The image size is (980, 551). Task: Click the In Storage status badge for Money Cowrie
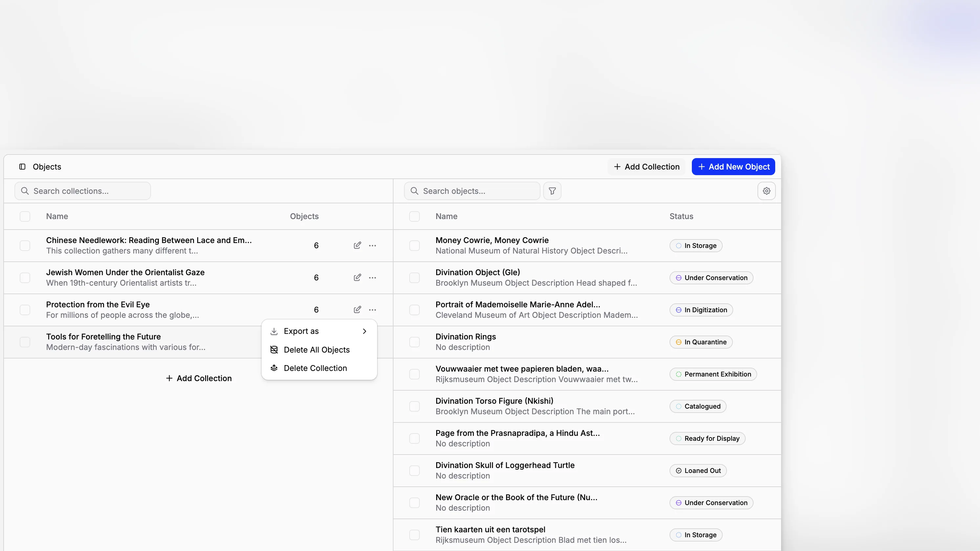point(696,246)
